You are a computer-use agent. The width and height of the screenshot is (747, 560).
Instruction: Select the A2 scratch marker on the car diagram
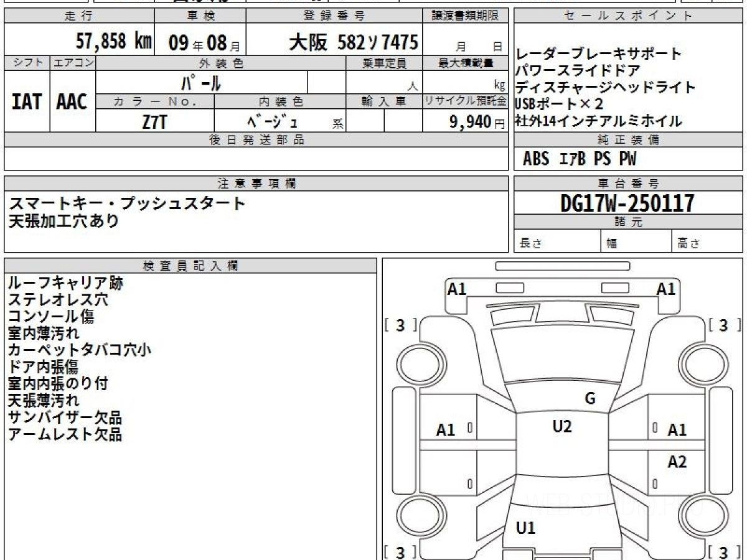677,462
